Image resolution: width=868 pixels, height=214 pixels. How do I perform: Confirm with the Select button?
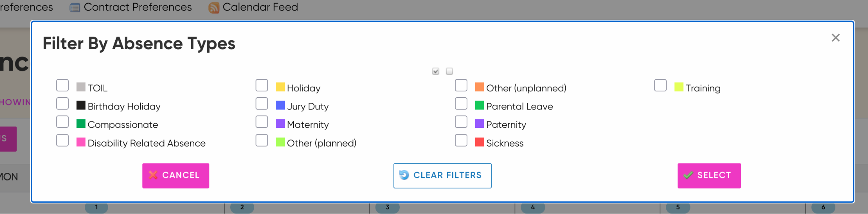709,175
